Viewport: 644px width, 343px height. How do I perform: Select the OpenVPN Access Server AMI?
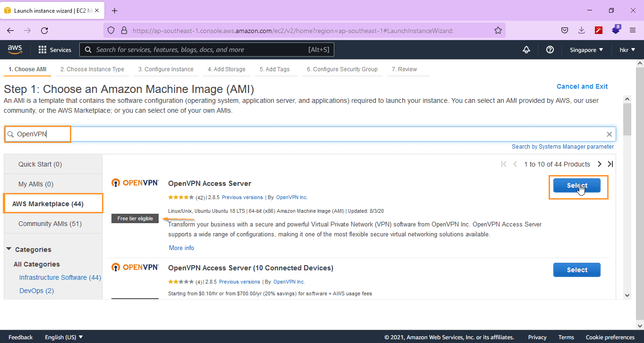click(x=577, y=185)
